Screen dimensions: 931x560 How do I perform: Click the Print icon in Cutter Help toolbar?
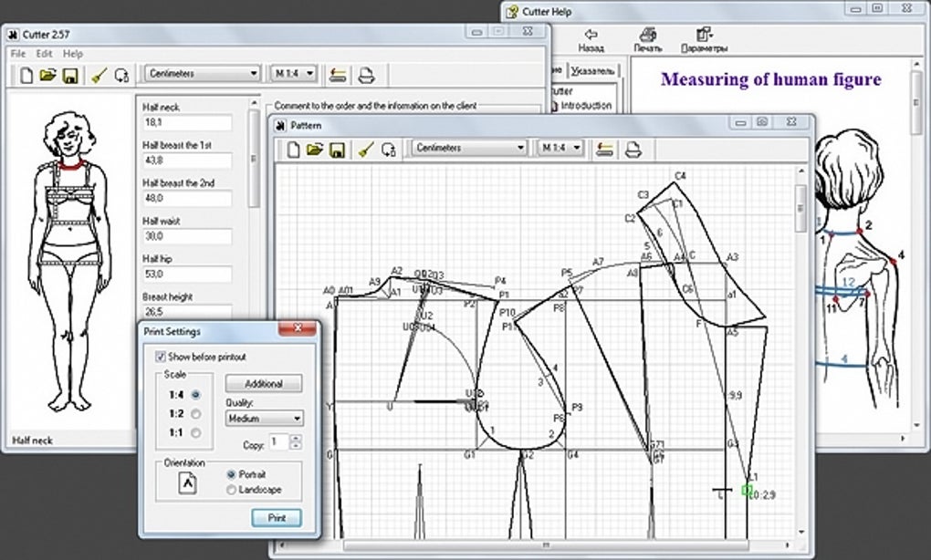click(646, 36)
